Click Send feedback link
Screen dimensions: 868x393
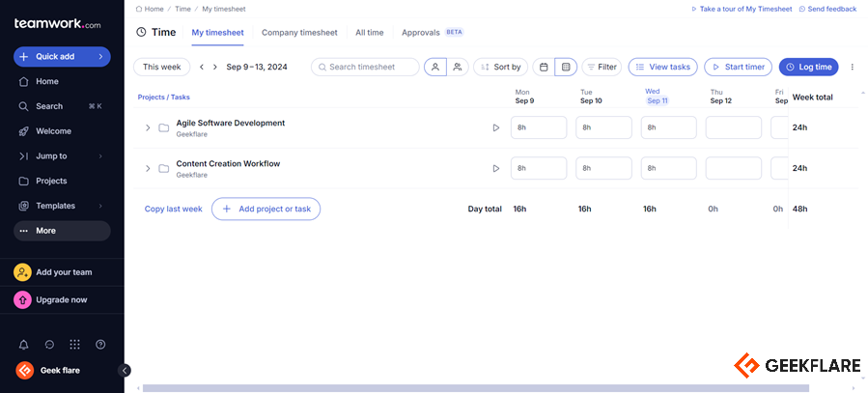[x=827, y=9]
